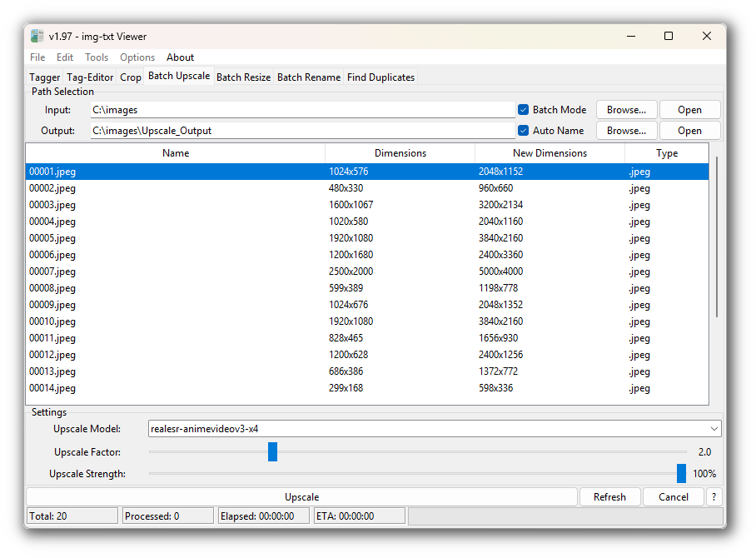Click the img-txt Viewer app icon
This screenshot has height=558, width=756.
click(37, 36)
